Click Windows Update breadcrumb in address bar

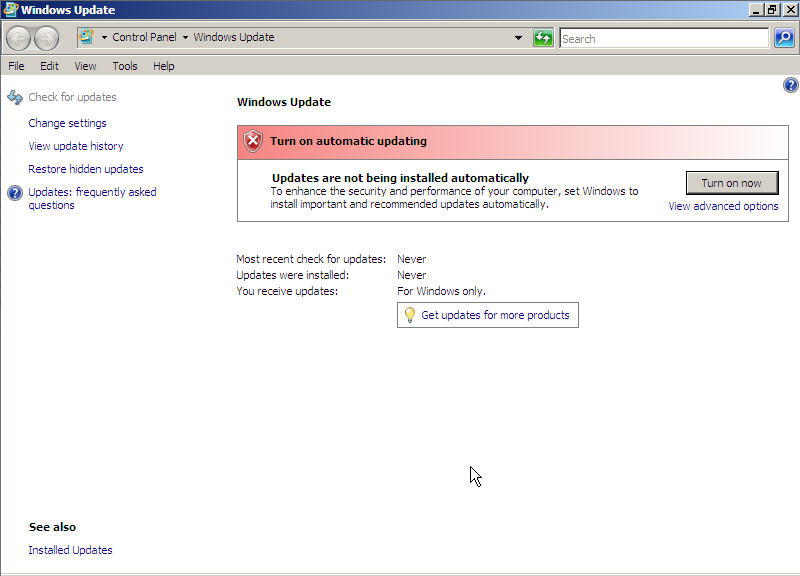(234, 37)
